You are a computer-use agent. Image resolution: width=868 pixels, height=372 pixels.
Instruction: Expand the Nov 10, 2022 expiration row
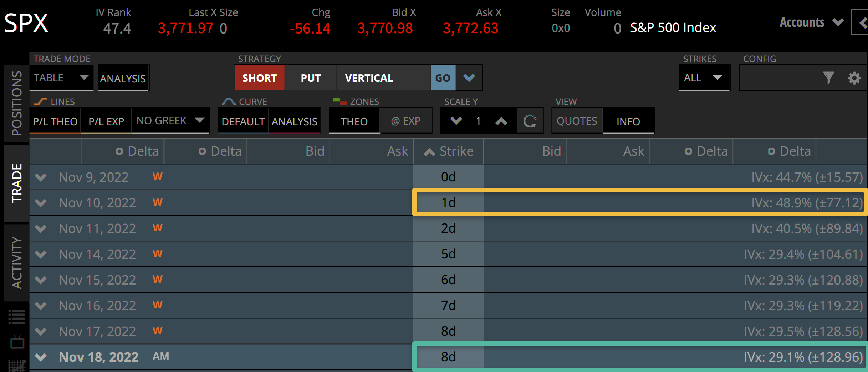(41, 203)
